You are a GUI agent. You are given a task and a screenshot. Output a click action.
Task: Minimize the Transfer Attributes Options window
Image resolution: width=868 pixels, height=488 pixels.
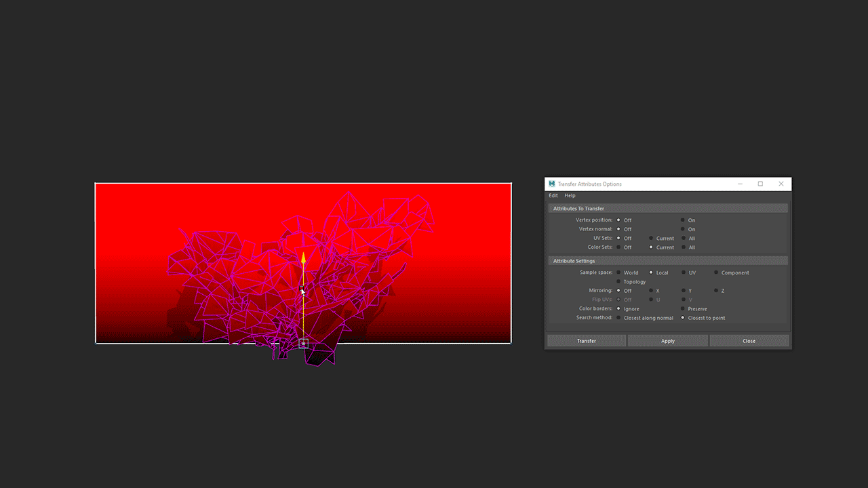[740, 184]
